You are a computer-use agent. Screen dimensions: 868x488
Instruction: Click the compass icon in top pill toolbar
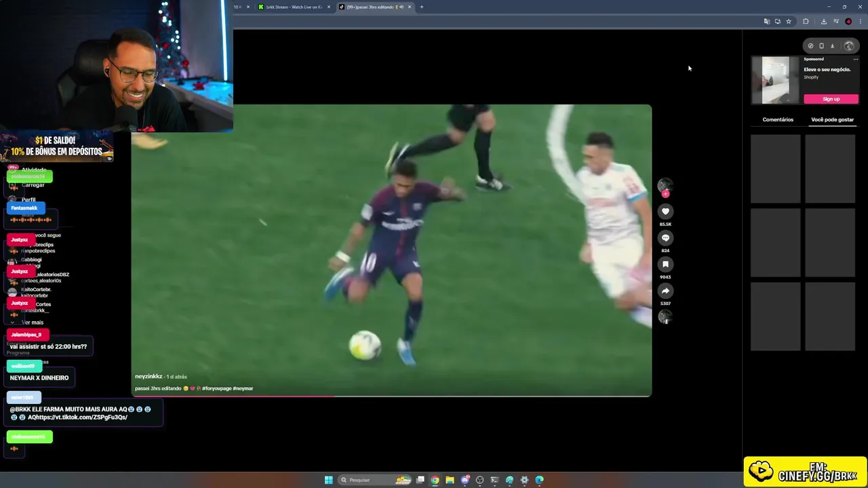tap(810, 46)
